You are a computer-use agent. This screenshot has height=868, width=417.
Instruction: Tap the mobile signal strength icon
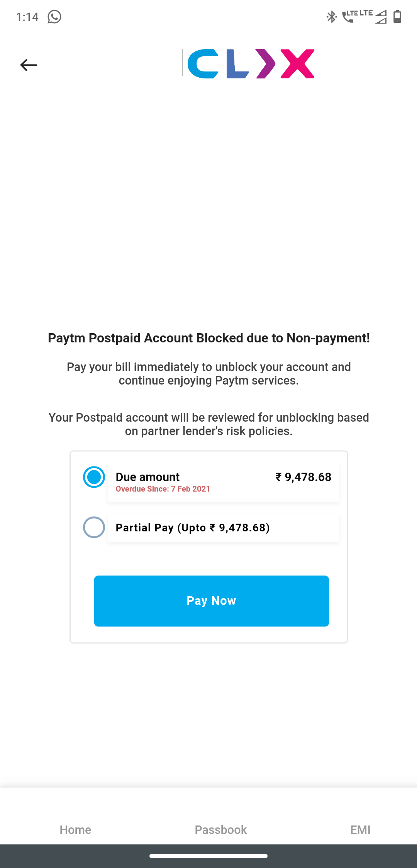coord(381,17)
